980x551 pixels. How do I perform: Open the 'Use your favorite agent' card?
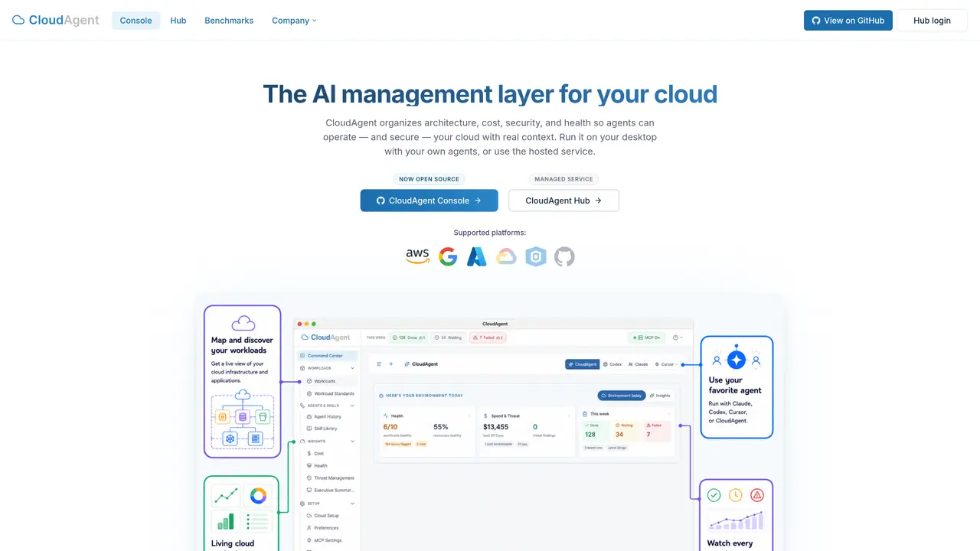tap(737, 386)
